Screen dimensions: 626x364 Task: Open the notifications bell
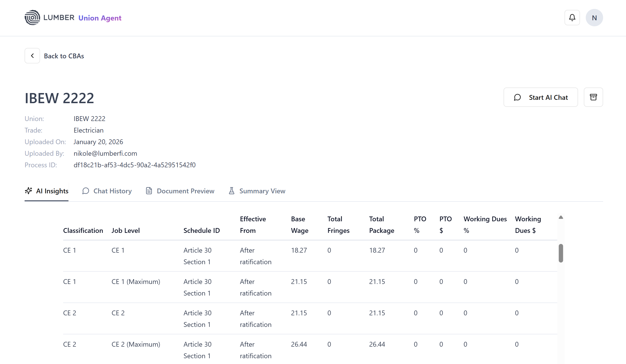click(x=572, y=18)
